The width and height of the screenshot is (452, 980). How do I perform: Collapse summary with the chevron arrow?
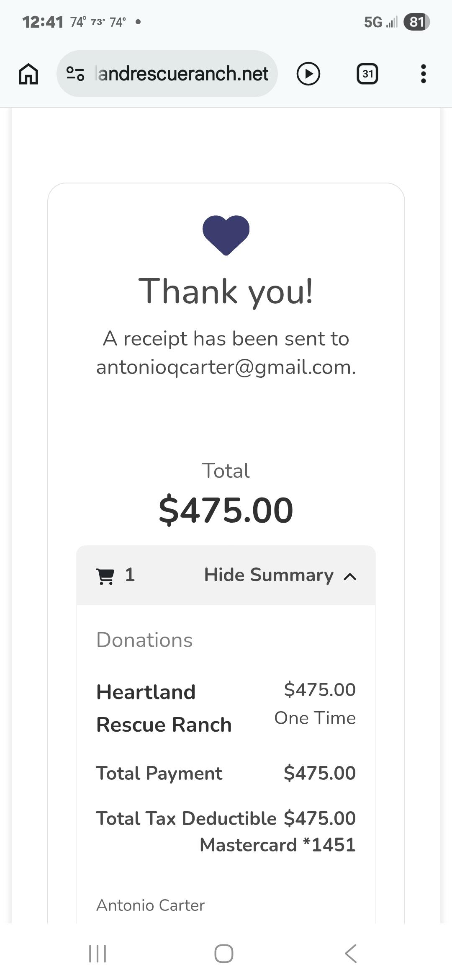[350, 577]
